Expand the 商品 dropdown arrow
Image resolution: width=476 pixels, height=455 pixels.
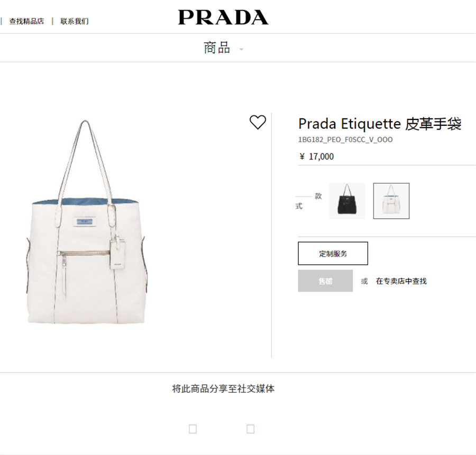tap(242, 49)
